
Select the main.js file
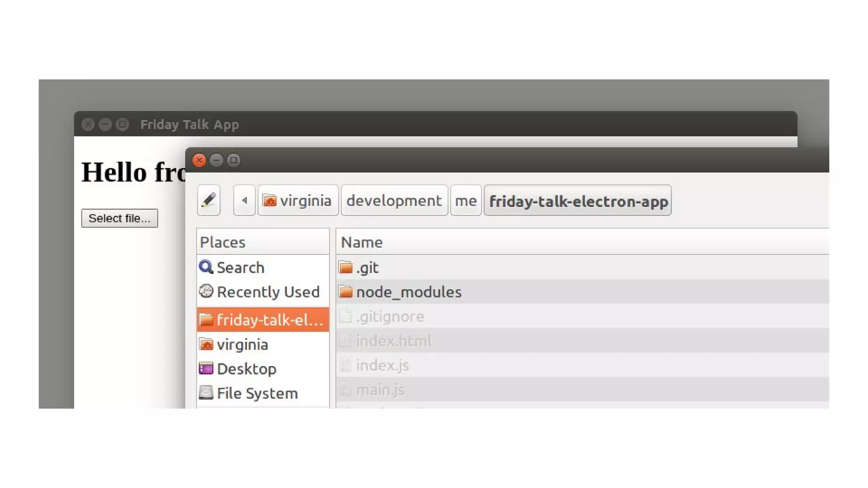pos(380,390)
